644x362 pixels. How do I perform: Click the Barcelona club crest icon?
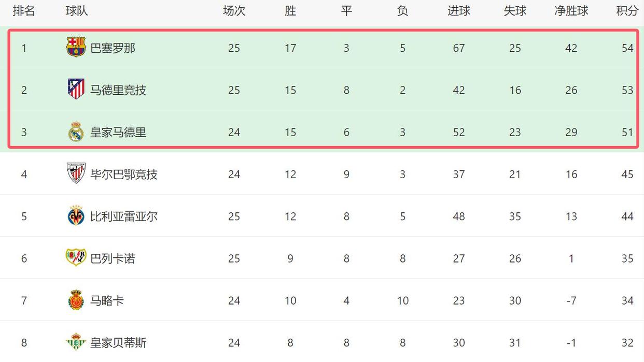(x=76, y=48)
